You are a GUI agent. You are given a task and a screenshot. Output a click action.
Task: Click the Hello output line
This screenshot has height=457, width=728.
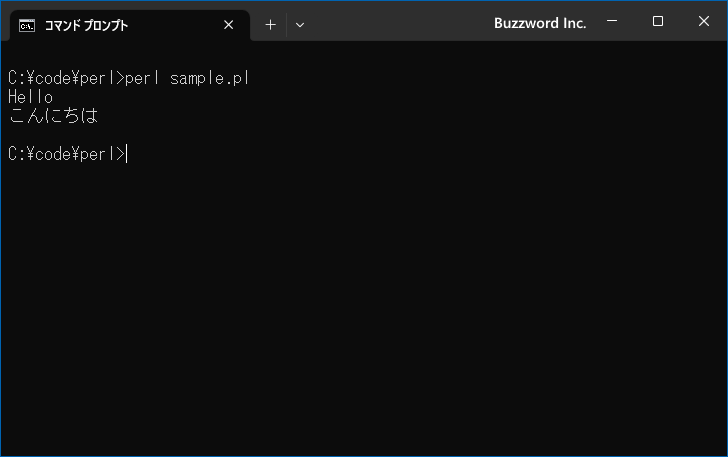click(31, 97)
